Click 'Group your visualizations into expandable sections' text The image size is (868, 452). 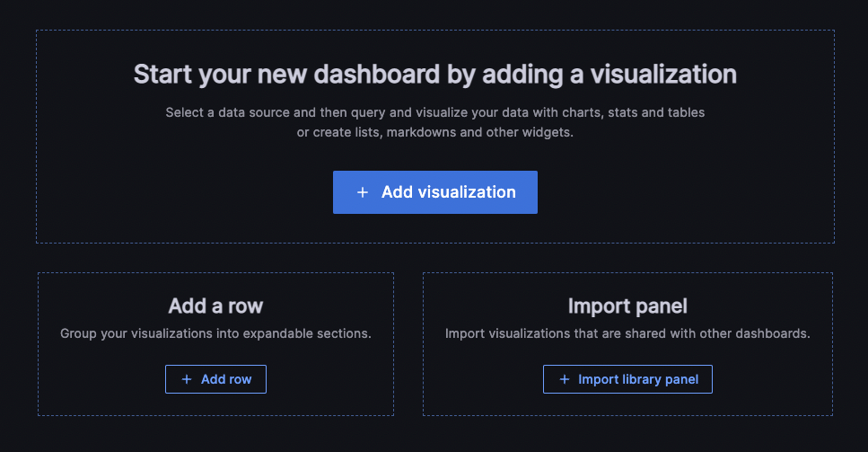point(215,333)
